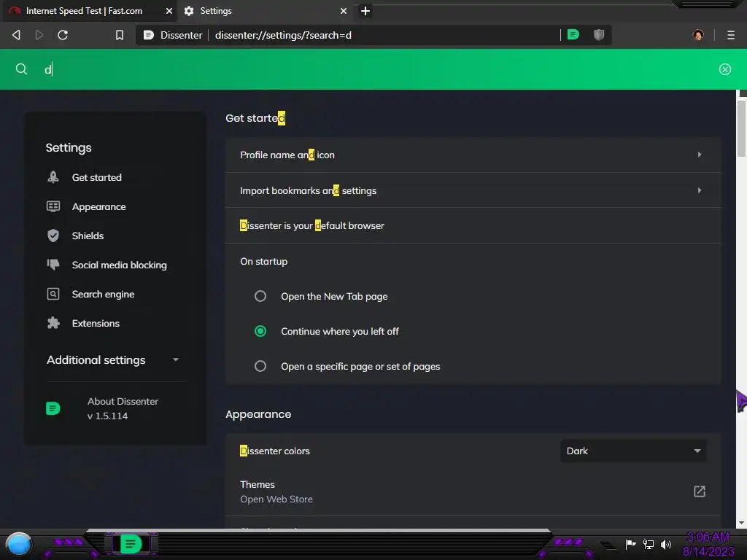
Task: Click the magnifier icon in settings search bar
Action: pos(21,69)
